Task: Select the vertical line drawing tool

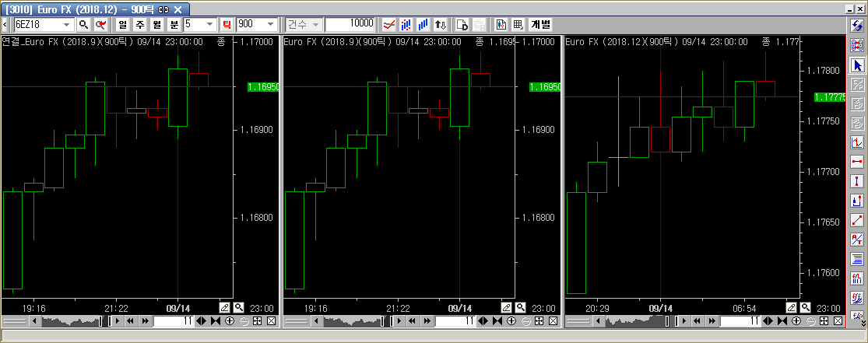Action: click(857, 181)
